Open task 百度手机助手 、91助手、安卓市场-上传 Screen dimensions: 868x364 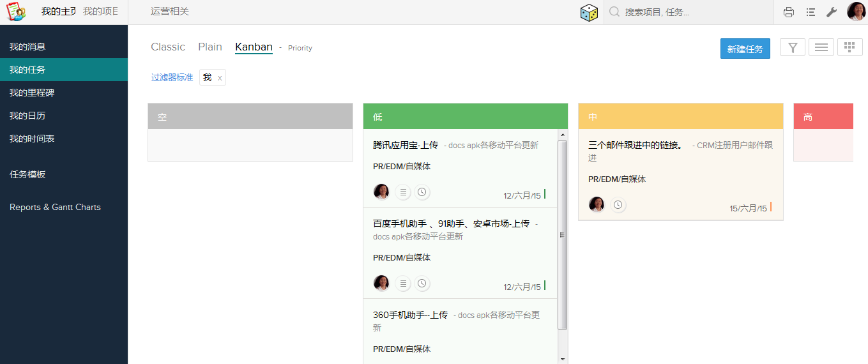pyautogui.click(x=451, y=224)
